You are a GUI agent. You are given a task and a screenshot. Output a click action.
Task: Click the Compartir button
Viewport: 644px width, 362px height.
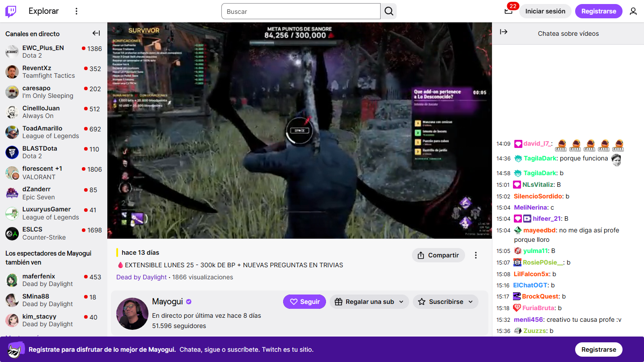[438, 255]
